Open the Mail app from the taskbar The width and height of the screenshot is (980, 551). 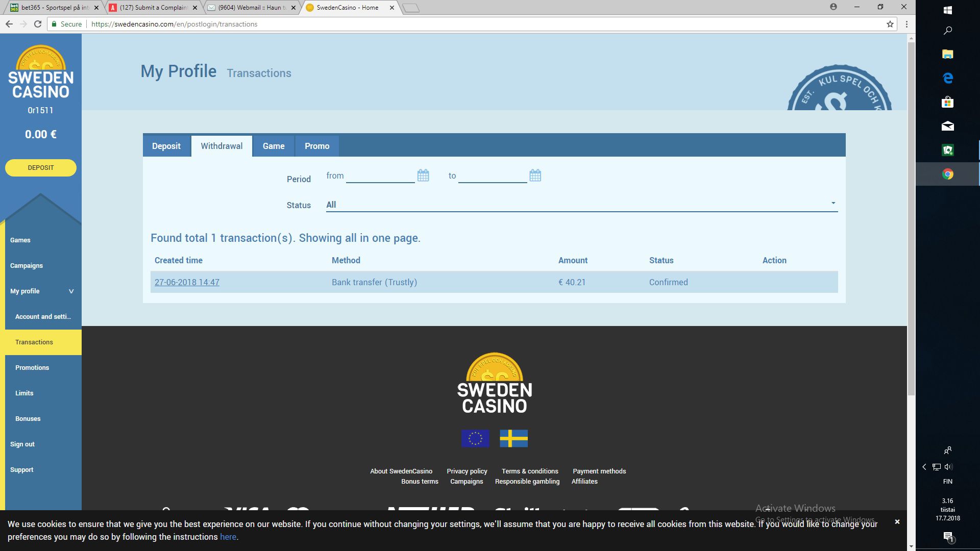click(948, 126)
